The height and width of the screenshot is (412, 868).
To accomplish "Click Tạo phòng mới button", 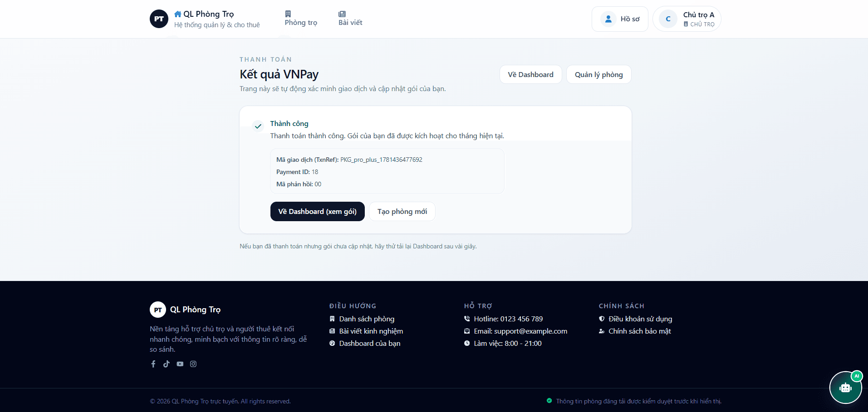I will [x=402, y=212].
